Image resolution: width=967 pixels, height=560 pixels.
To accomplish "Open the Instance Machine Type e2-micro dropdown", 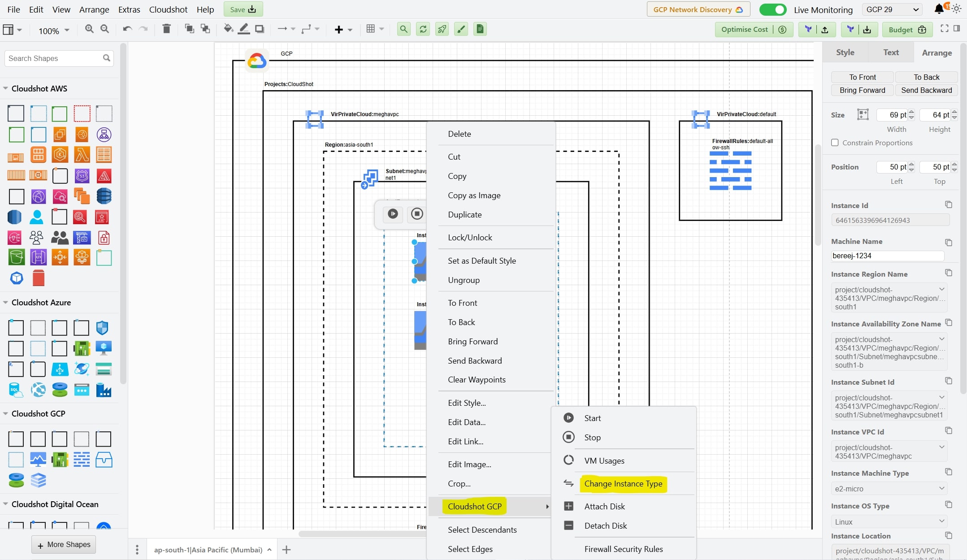I will pos(889,489).
